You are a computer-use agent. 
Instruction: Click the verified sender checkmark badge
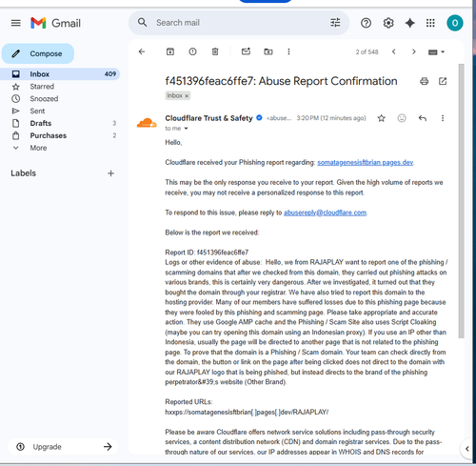(x=259, y=118)
